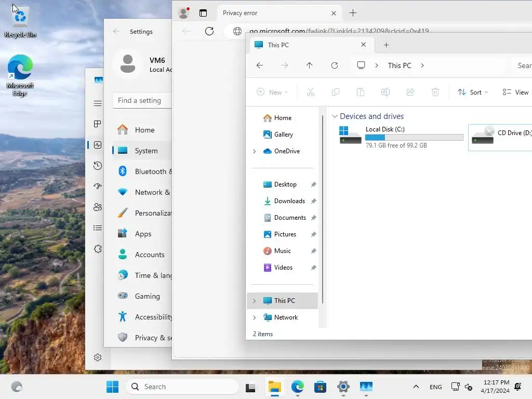Screen dimensions: 532x399
Task: Expand the This PC tree node
Action: tap(254, 301)
